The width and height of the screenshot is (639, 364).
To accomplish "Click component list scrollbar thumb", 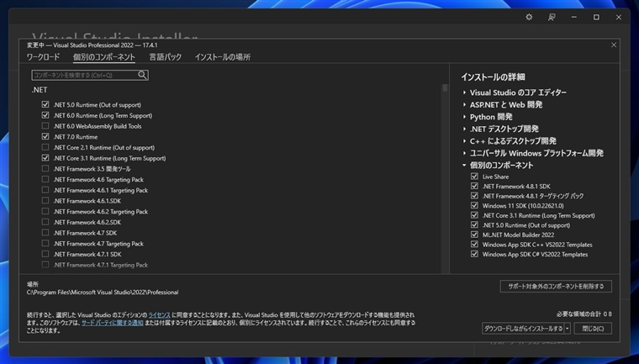I will (445, 87).
